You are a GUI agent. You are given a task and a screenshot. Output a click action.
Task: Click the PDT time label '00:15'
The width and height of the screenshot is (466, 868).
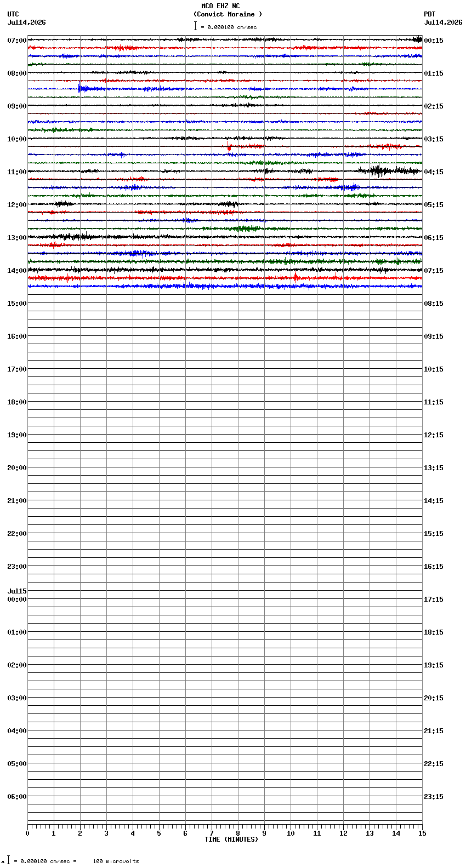pos(434,41)
